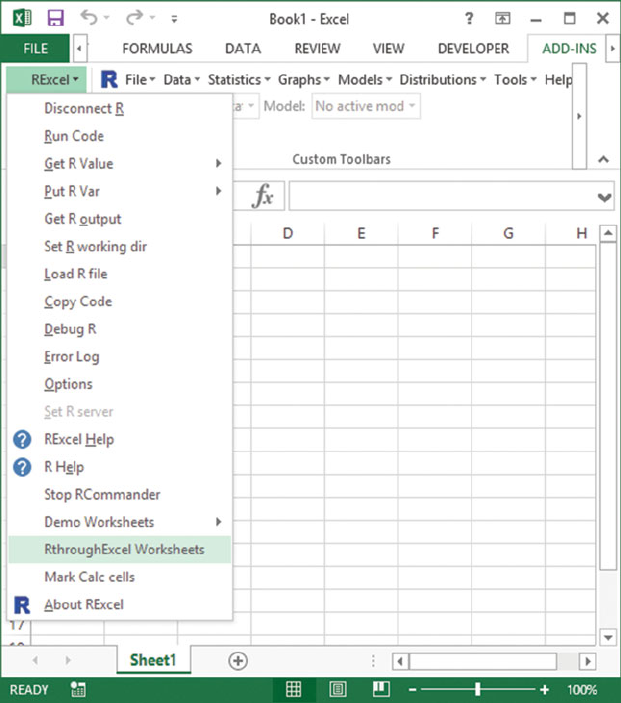Select Debug R menu entry
The image size is (621, 703).
tap(120, 329)
